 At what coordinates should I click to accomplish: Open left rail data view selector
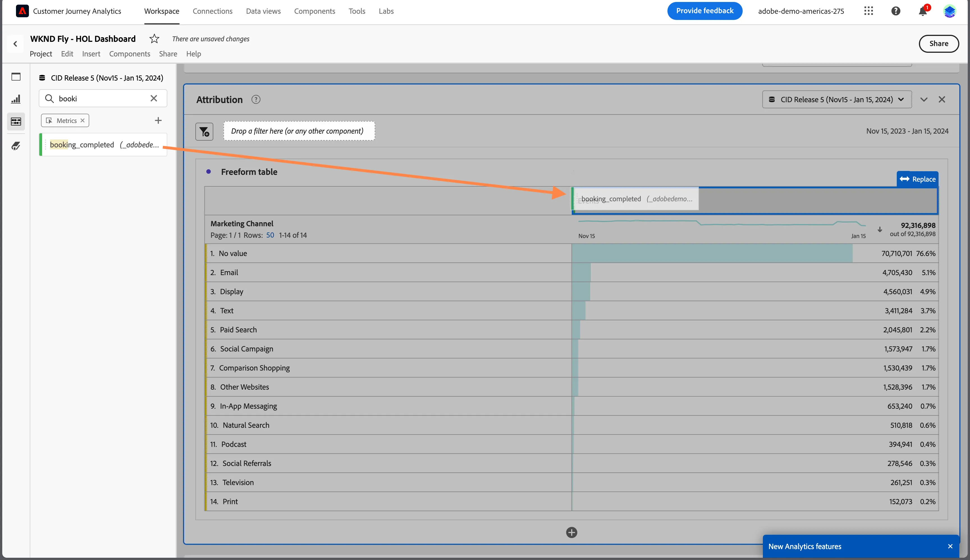[102, 78]
